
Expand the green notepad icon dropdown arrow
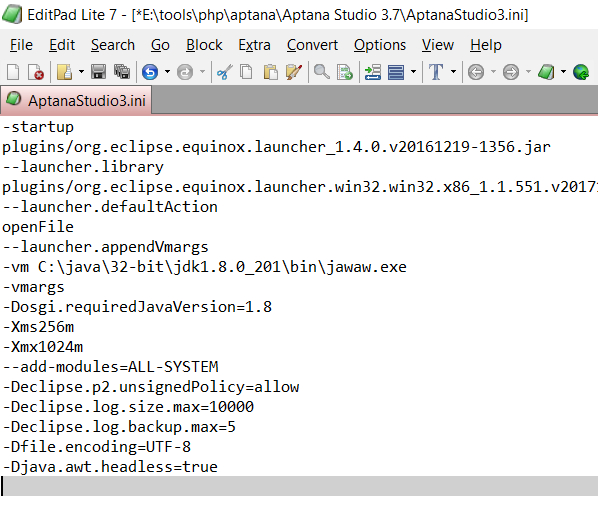point(563,71)
